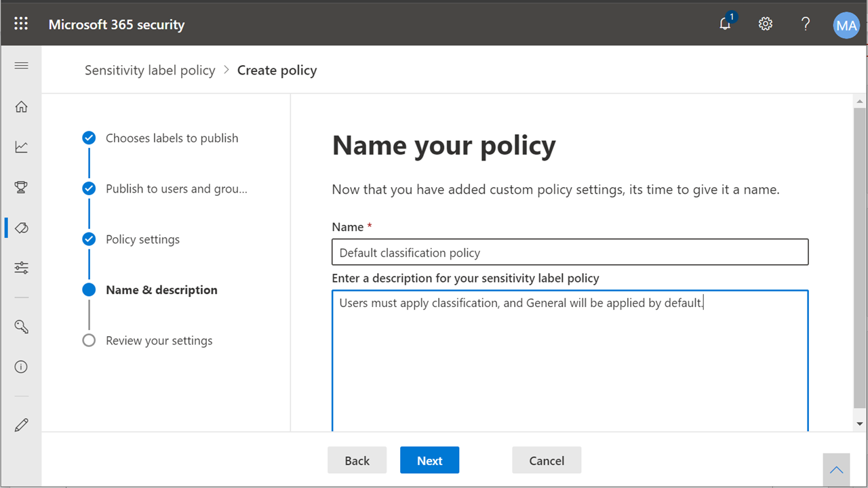Click the Microsoft 365 security title

click(x=117, y=25)
